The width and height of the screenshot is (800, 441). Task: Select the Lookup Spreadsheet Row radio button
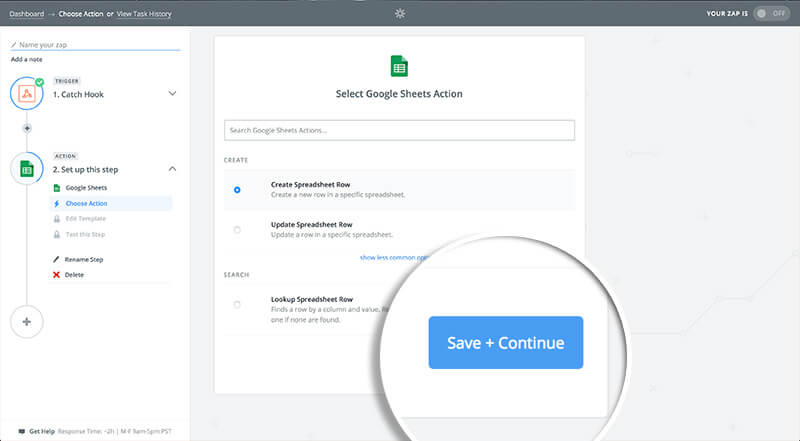pyautogui.click(x=237, y=305)
